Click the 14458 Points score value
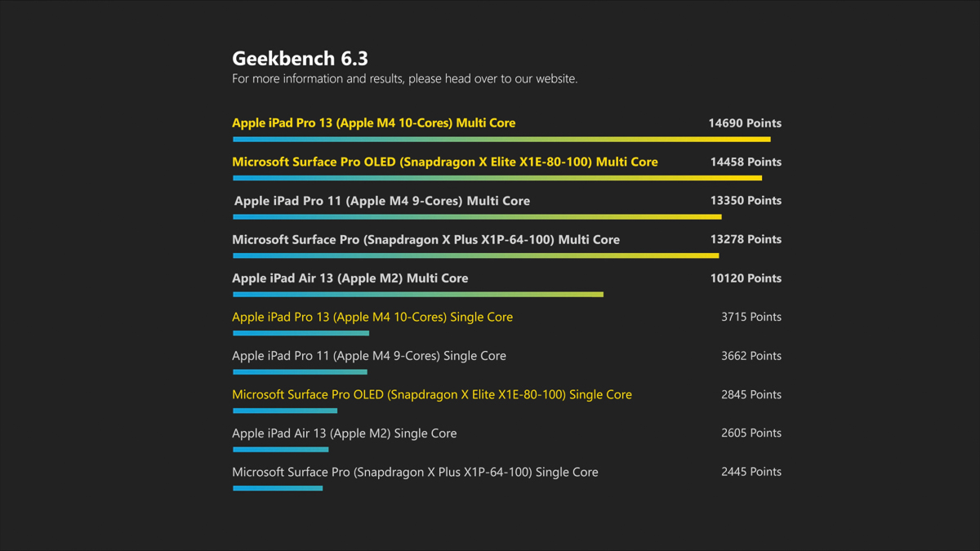The width and height of the screenshot is (980, 551). tap(745, 162)
